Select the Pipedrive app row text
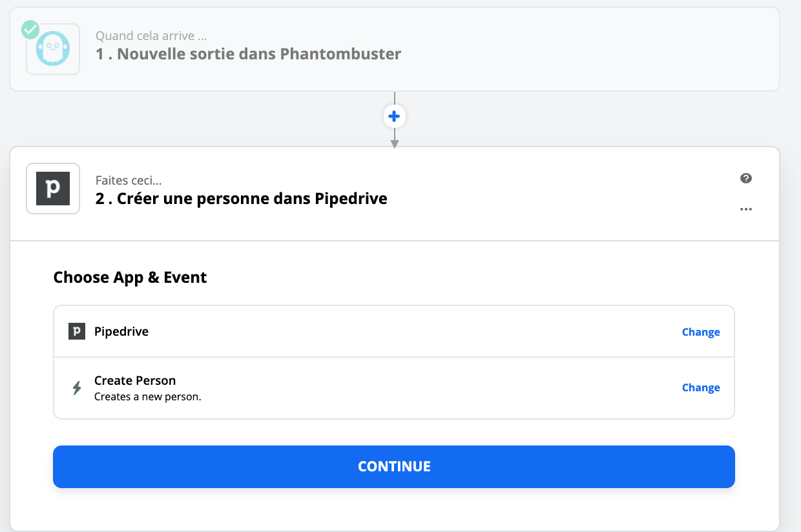 [x=121, y=332]
